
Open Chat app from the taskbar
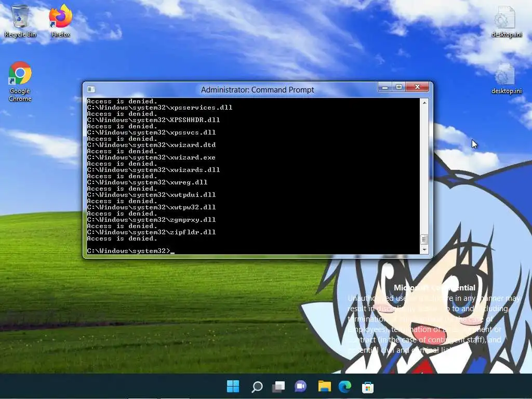tap(301, 387)
